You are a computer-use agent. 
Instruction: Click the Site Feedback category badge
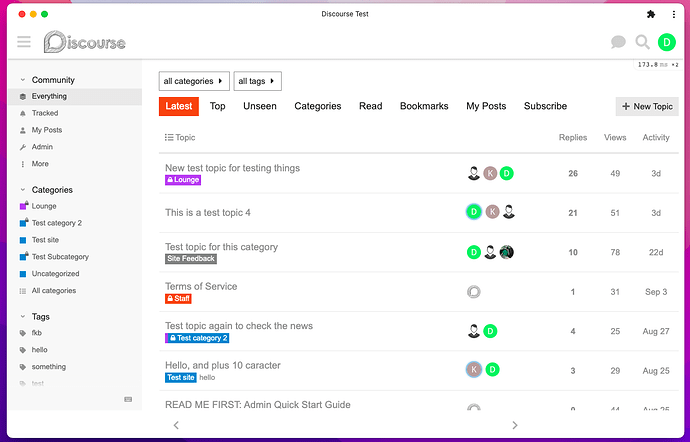[191, 258]
